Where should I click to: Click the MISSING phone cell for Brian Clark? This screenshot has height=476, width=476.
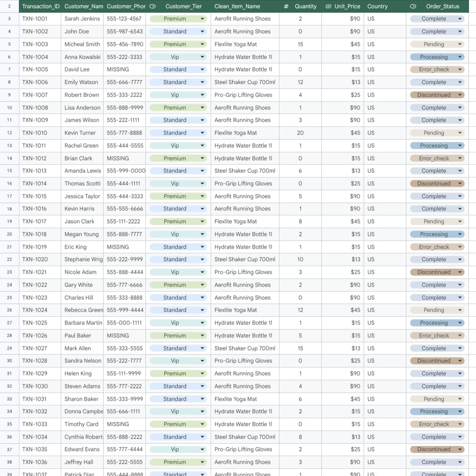coord(124,159)
